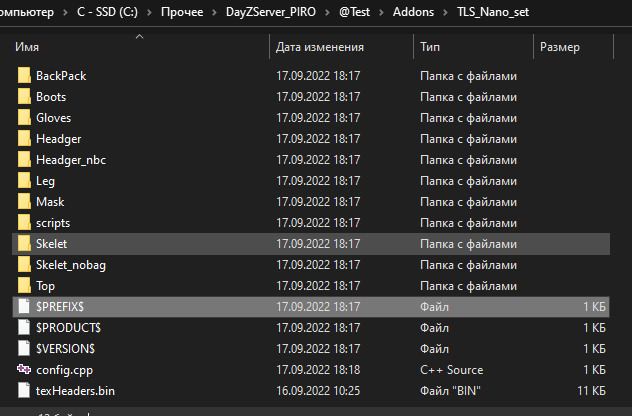This screenshot has height=416, width=632.
Task: Click the texHeaders.bin file icon
Action: tap(24, 390)
